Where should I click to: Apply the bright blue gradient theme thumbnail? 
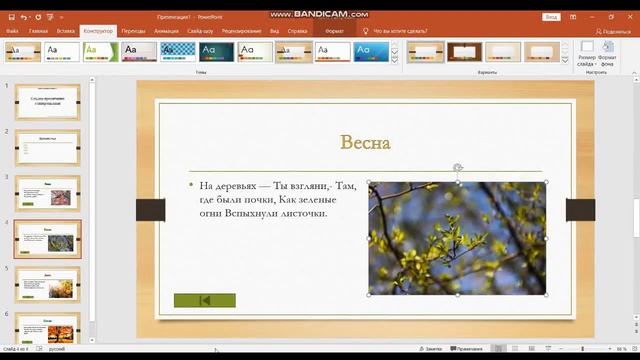[x=371, y=52]
